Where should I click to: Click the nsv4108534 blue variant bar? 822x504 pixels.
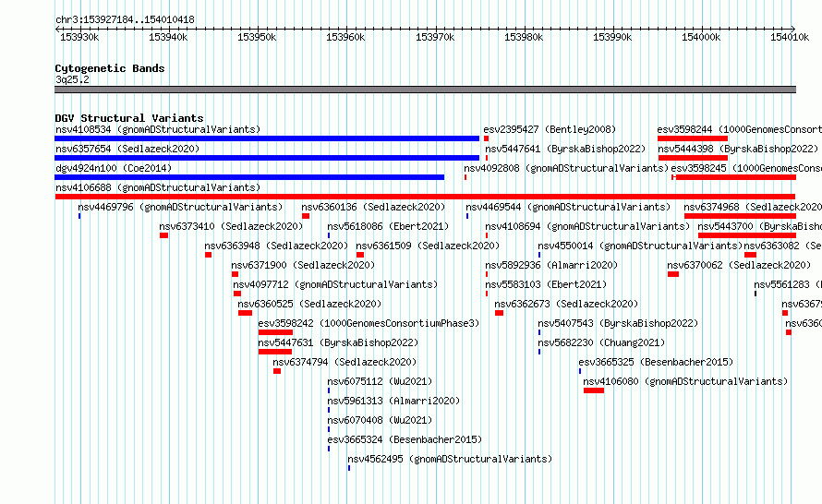tap(267, 138)
